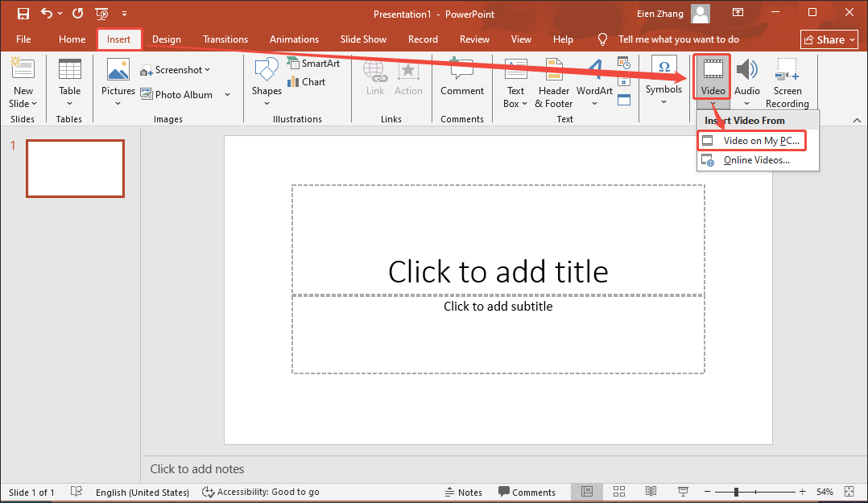This screenshot has height=503, width=868.
Task: Switch to Normal view
Action: [x=587, y=492]
